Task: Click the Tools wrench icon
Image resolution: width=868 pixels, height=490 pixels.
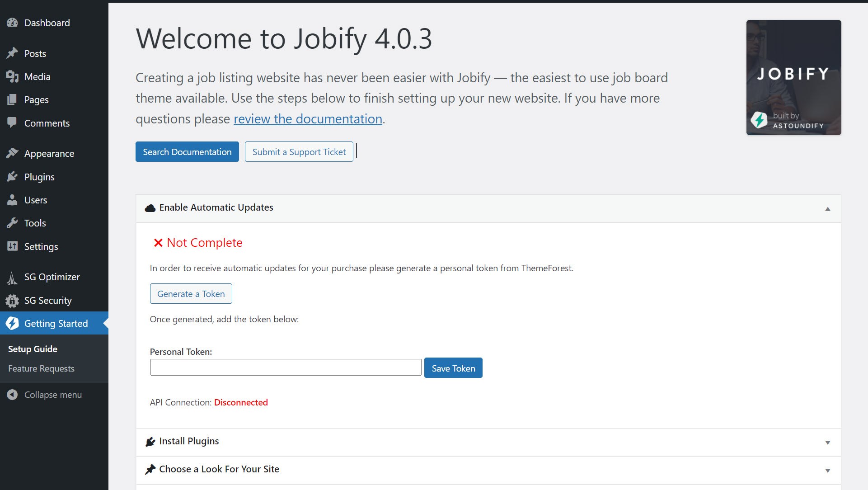Action: (12, 223)
